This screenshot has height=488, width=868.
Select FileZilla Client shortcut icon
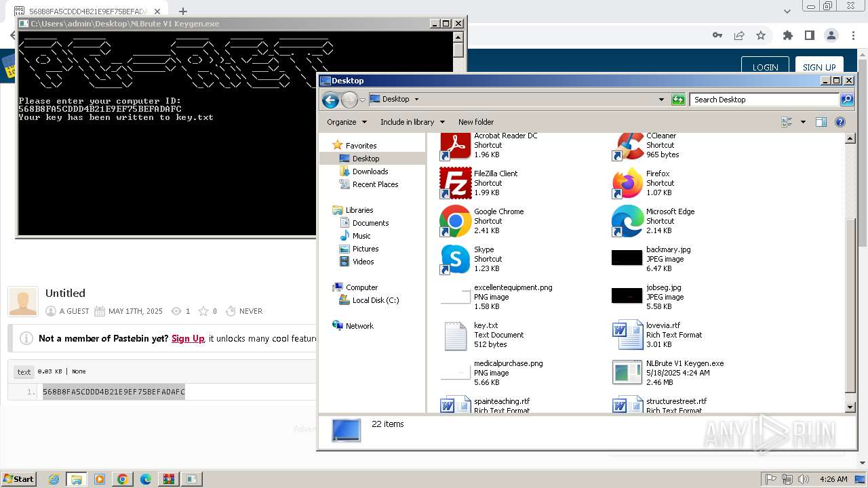click(455, 183)
